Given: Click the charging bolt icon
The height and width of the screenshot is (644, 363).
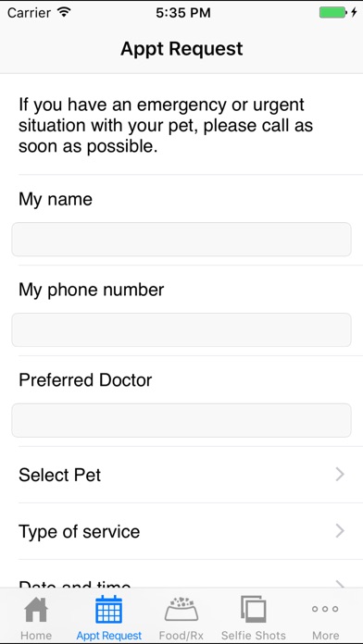Looking at the screenshot, I should coord(354,12).
